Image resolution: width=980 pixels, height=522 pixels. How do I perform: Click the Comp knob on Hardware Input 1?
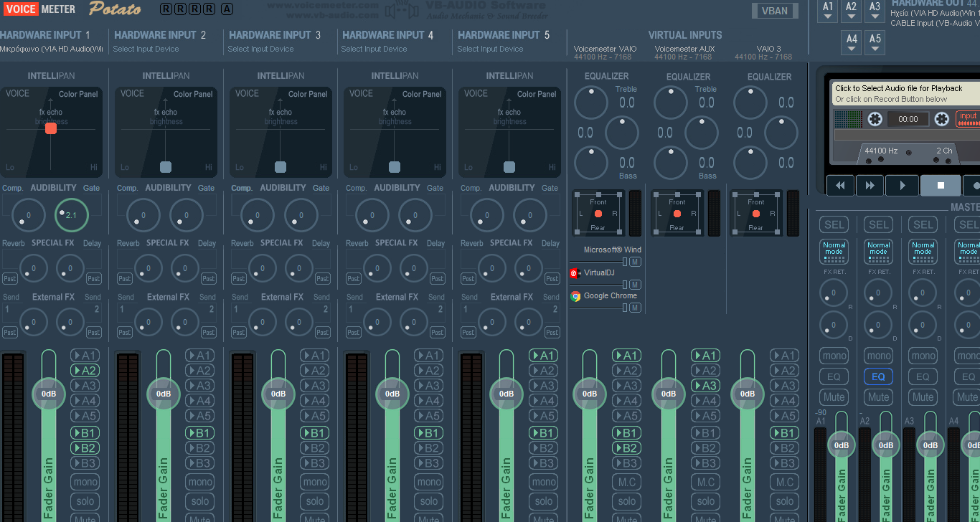pos(28,215)
